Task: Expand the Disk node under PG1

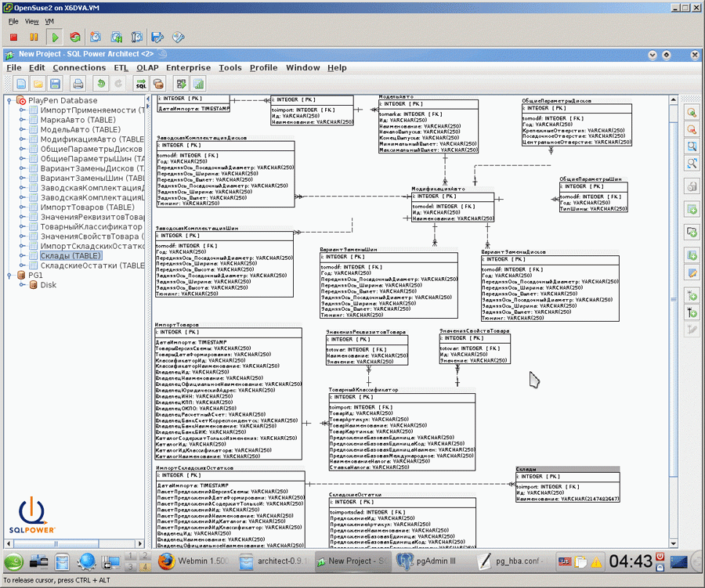Action: 22,285
